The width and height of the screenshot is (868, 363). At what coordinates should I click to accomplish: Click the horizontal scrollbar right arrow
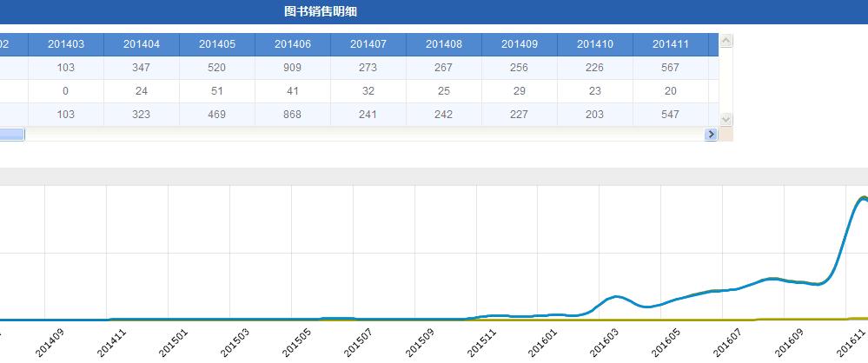tap(712, 134)
